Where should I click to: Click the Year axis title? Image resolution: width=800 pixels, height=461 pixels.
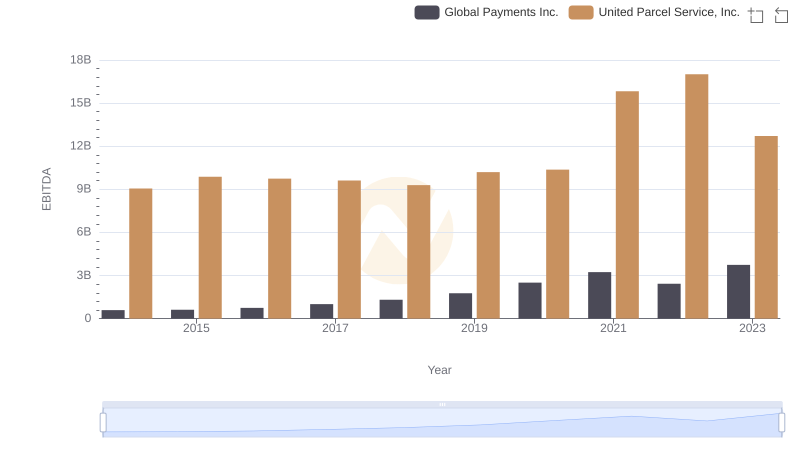[439, 370]
